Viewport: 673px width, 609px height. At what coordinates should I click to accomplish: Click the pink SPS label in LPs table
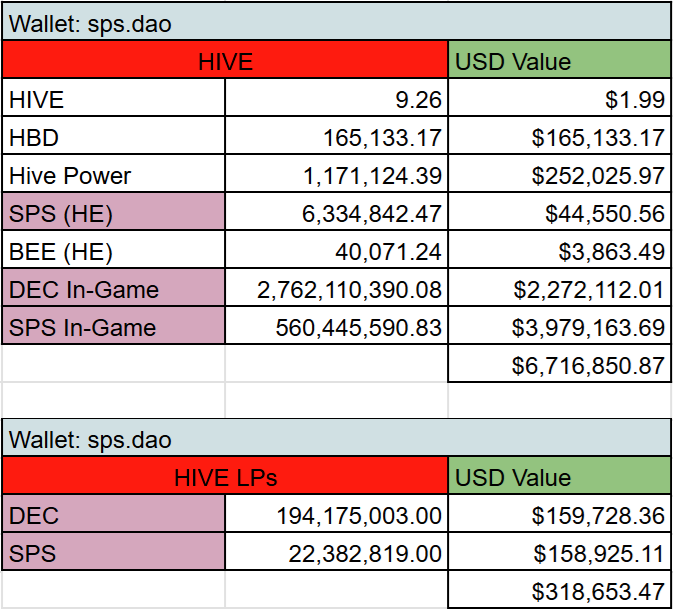point(113,551)
